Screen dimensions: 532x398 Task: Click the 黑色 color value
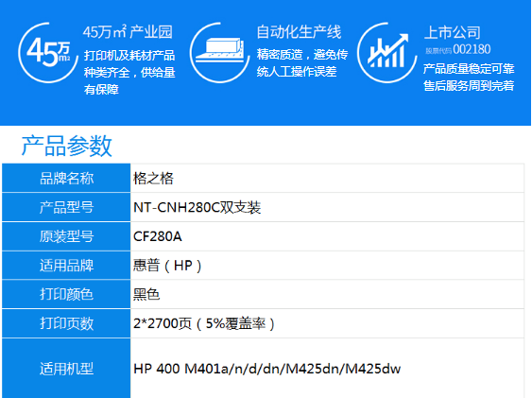tap(146, 295)
